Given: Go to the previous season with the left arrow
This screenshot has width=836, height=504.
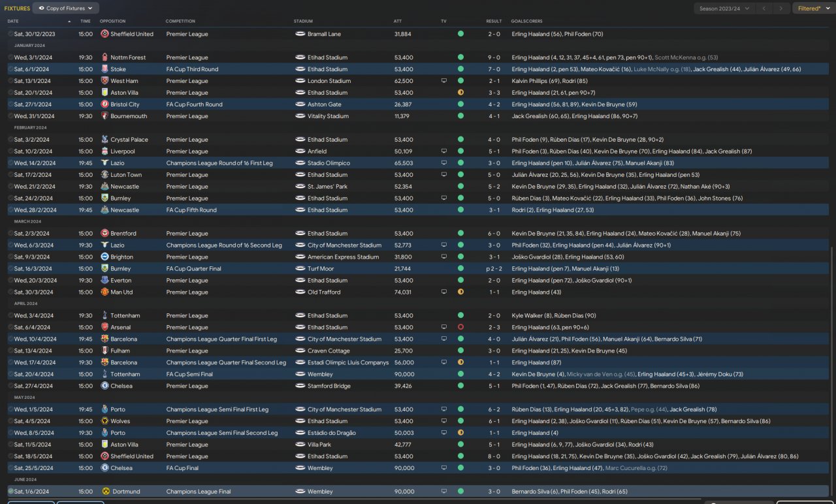Looking at the screenshot, I should [x=764, y=8].
